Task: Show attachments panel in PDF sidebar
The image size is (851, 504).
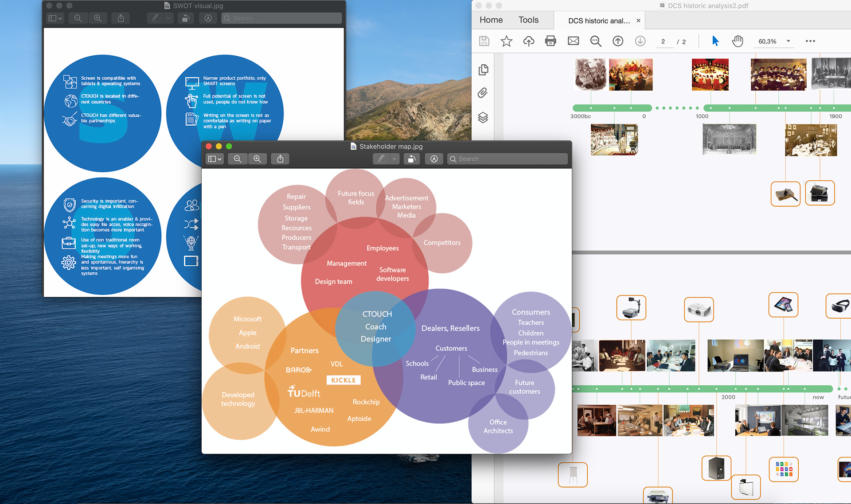Action: click(x=483, y=93)
